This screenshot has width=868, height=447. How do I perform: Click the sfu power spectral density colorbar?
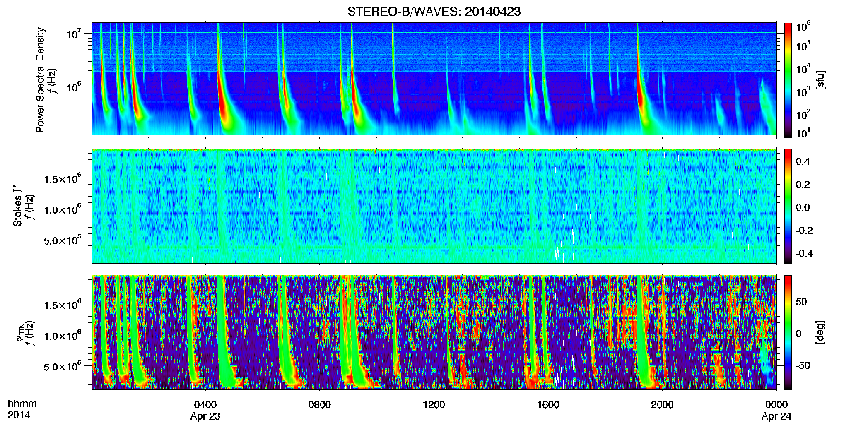point(788,80)
